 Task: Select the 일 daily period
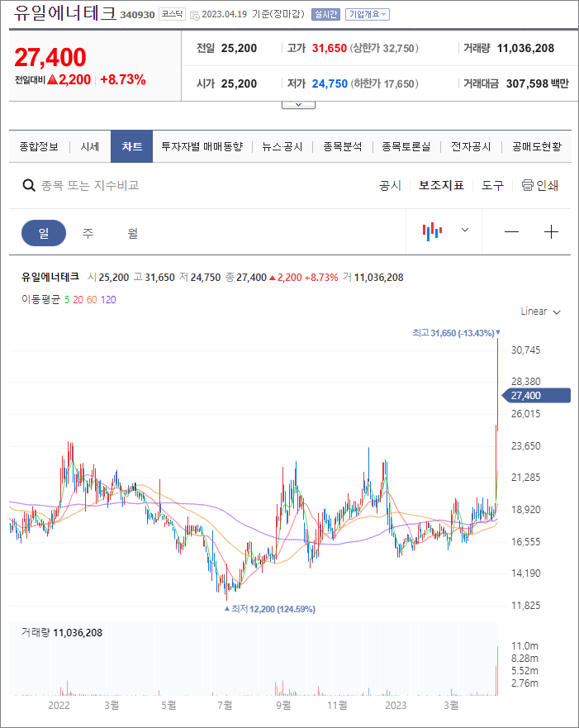point(44,233)
